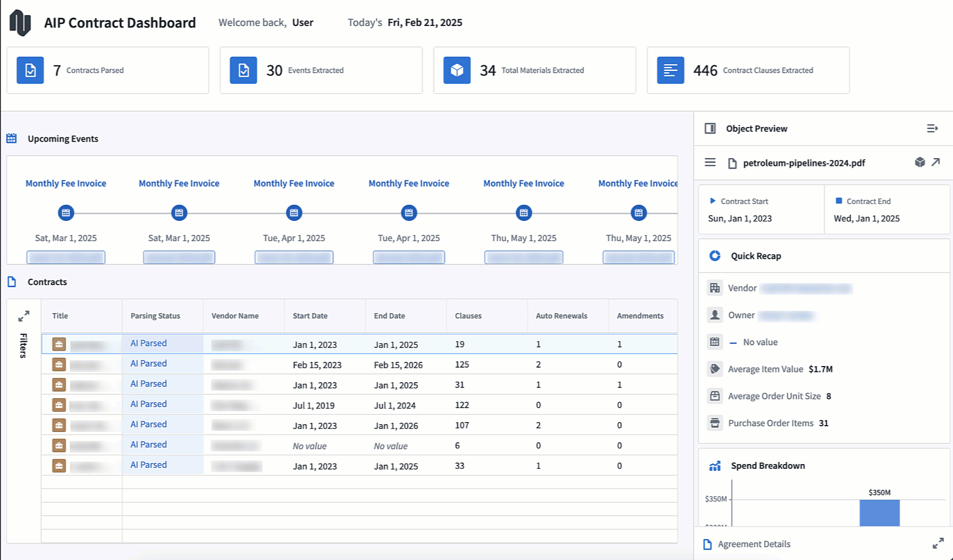Click the blurred tag under first Mar 1 event

point(66,257)
